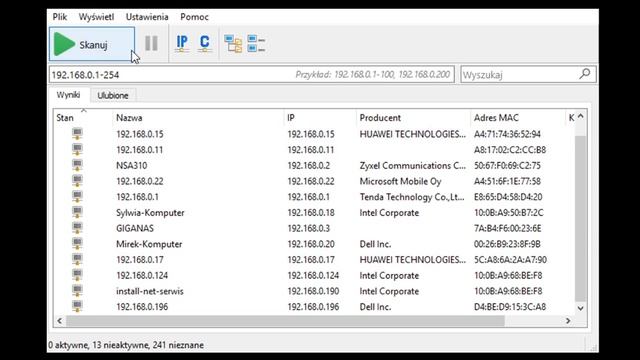Viewport: 640px width, 360px height.
Task: Click the IP range toolbar icon
Action: click(182, 43)
